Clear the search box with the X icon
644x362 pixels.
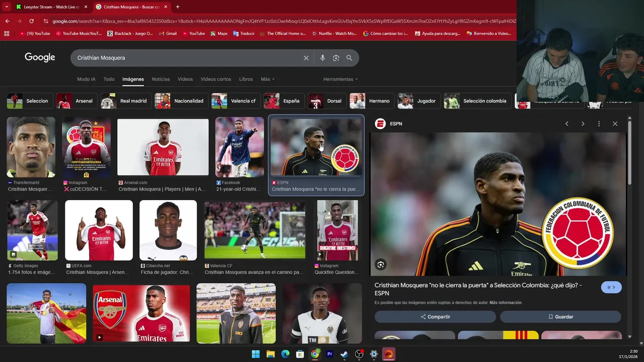pos(306,58)
